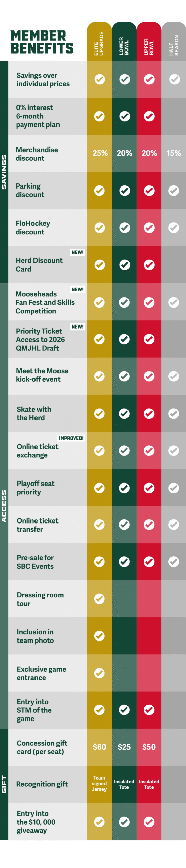
Task: Click Lower Bowl checkmark for Parking discount
Action: pos(124,191)
